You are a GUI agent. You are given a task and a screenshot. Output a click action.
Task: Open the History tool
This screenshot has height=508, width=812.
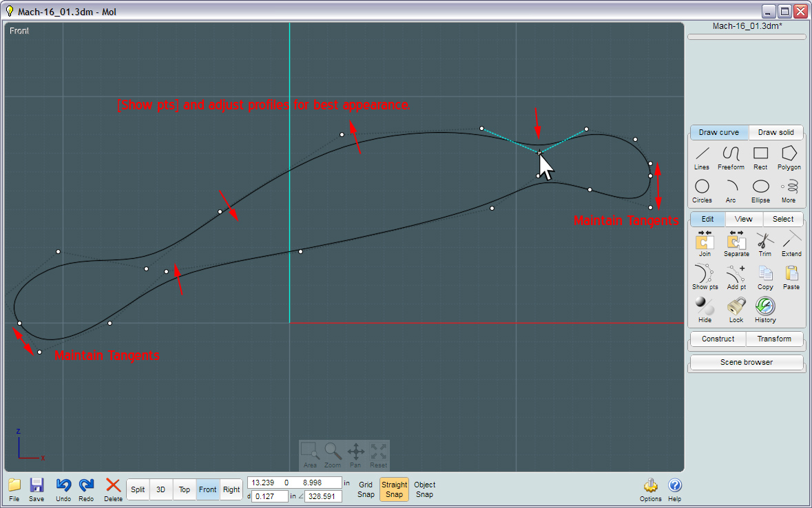(764, 310)
